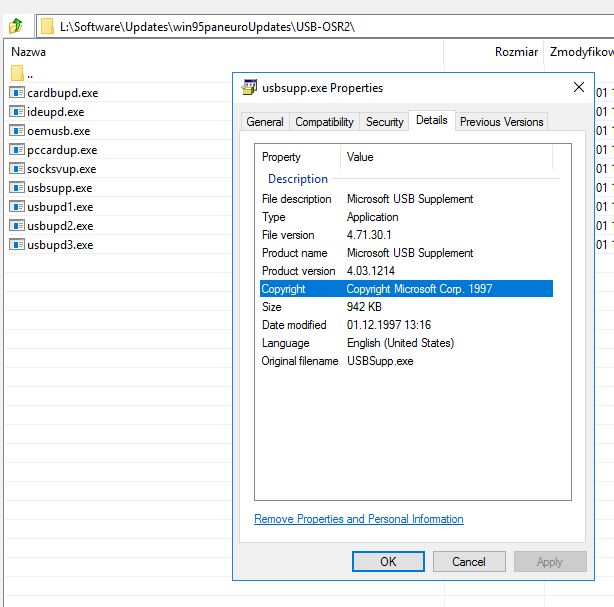Select the Size 942 KB row

point(406,307)
